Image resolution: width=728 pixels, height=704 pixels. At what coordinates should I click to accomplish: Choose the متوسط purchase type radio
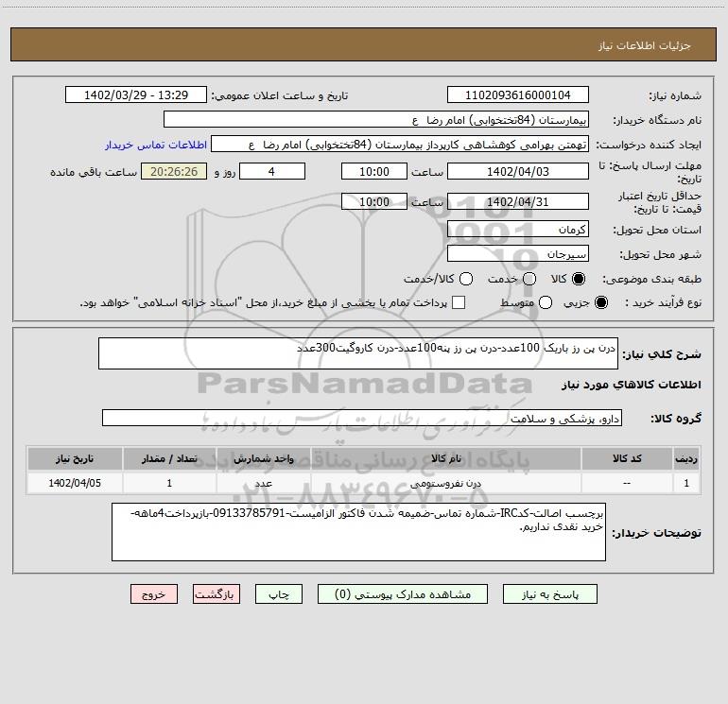click(x=546, y=302)
